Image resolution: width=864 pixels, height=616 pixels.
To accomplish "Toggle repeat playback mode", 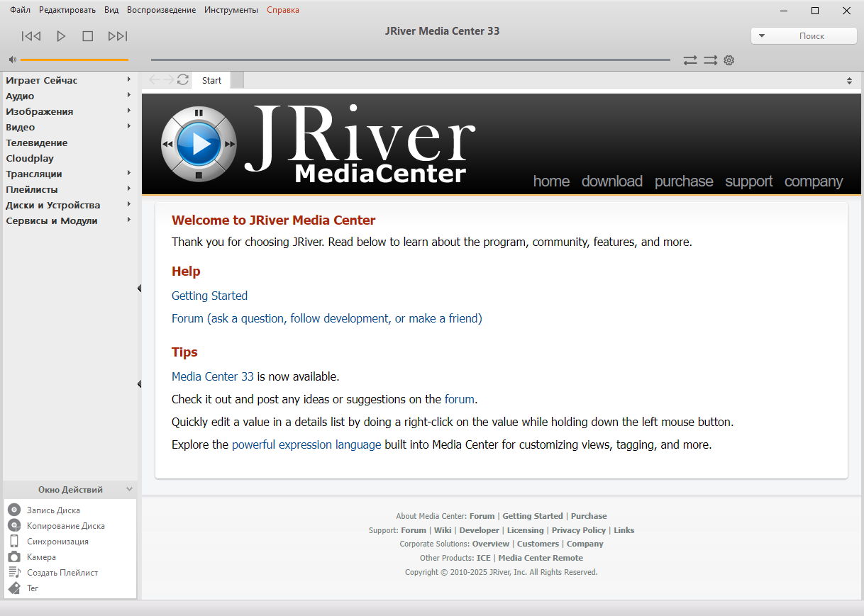I will click(x=690, y=60).
